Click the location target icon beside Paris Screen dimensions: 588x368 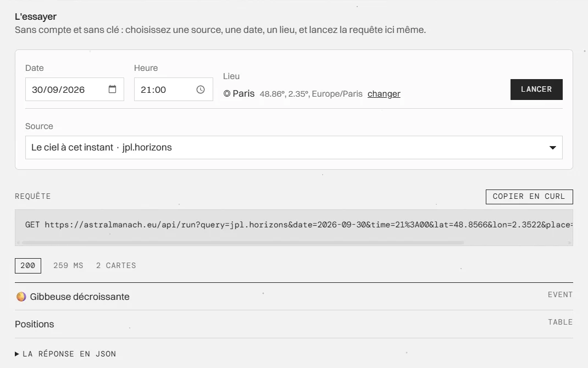point(227,93)
